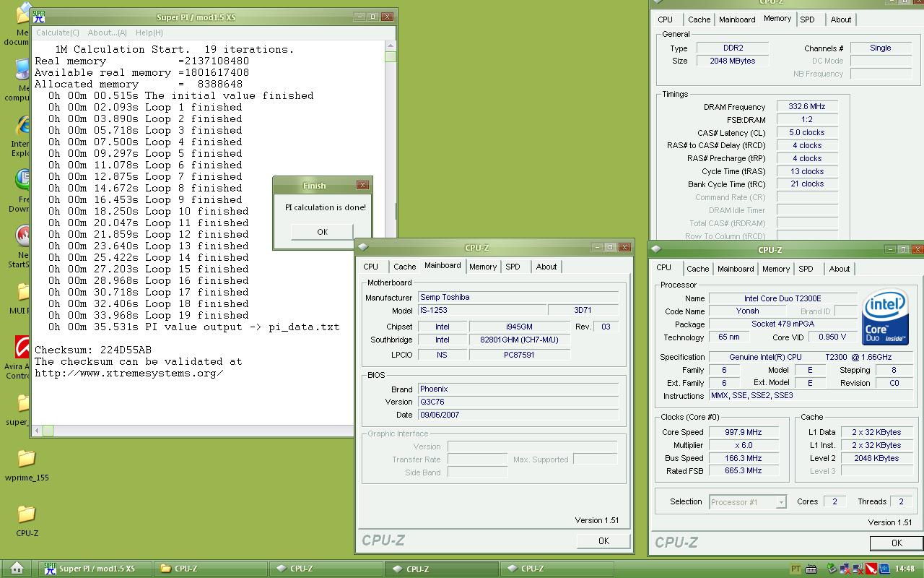
Task: Click the processor Name Intel Core Duo T2300E
Action: click(783, 298)
